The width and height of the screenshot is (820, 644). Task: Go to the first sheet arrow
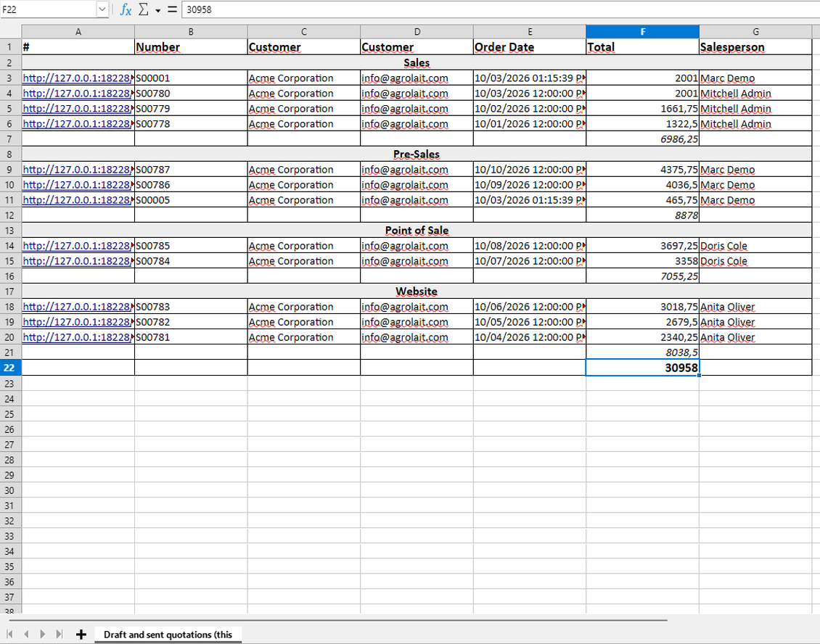(9, 634)
